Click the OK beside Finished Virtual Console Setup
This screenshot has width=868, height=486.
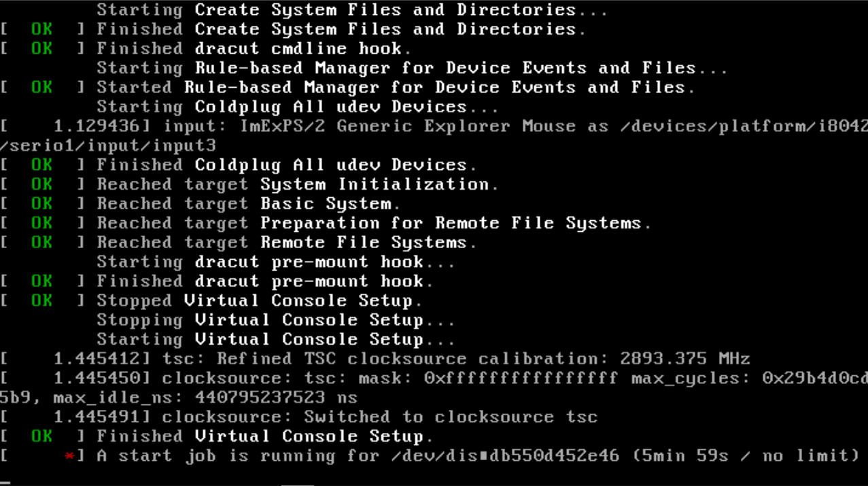click(41, 436)
